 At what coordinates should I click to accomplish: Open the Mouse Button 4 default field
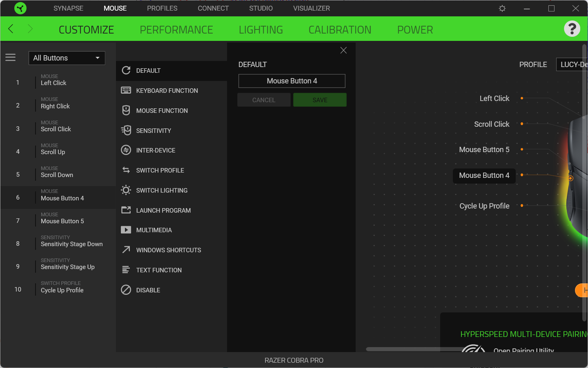[292, 81]
